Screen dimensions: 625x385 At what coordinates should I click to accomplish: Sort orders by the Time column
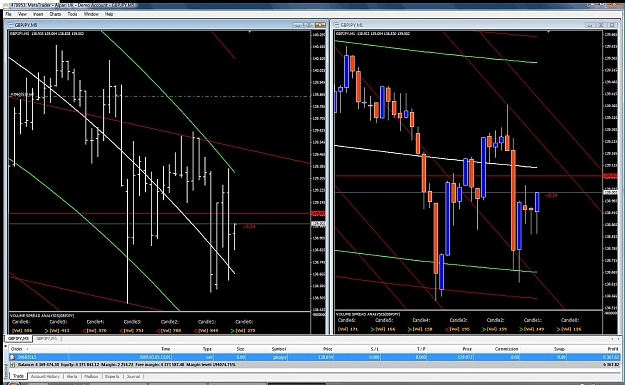click(165, 349)
